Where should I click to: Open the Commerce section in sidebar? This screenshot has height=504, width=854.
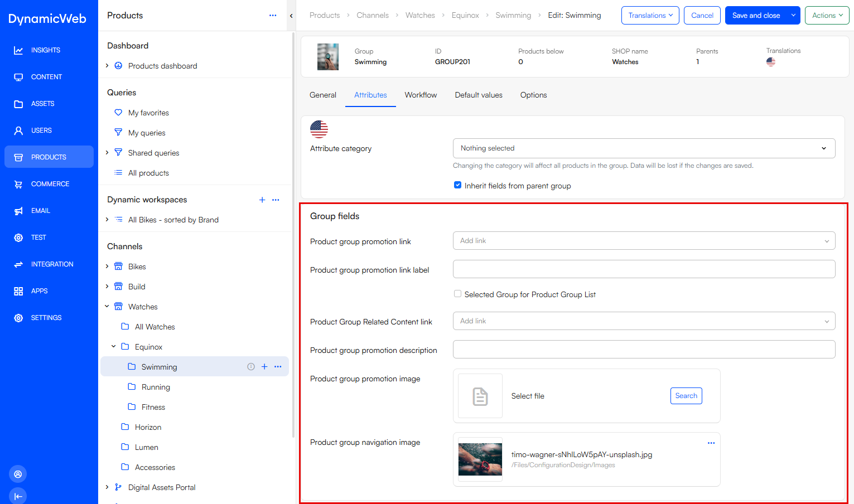click(x=50, y=183)
